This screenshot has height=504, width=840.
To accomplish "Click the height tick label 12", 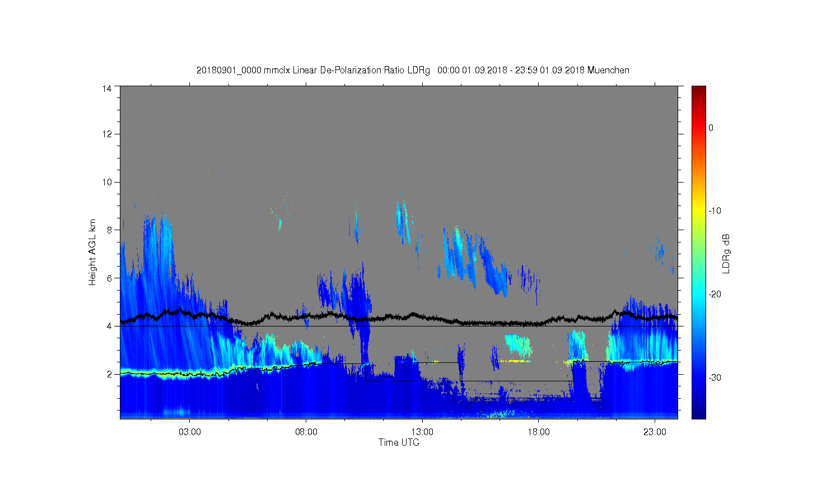I will coord(107,134).
